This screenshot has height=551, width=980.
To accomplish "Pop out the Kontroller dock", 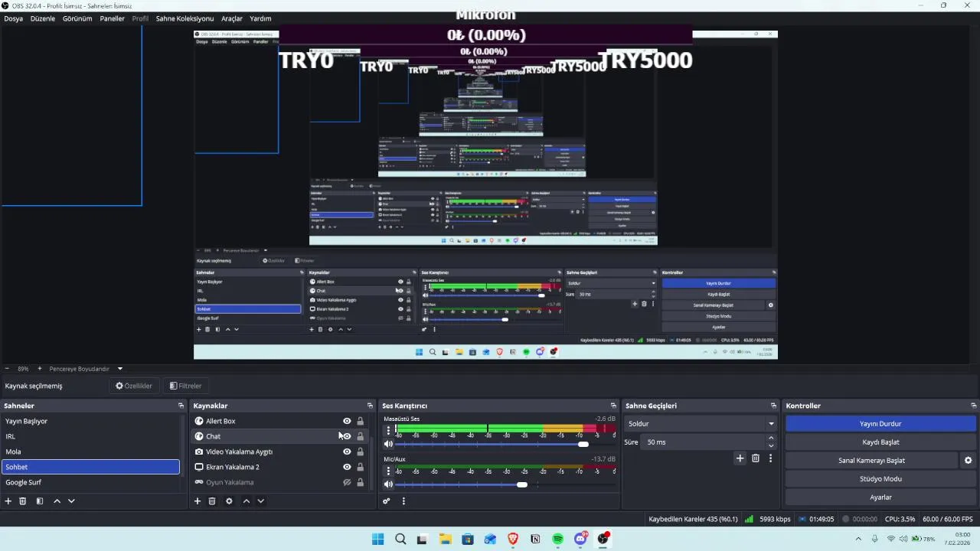I will 974,406.
